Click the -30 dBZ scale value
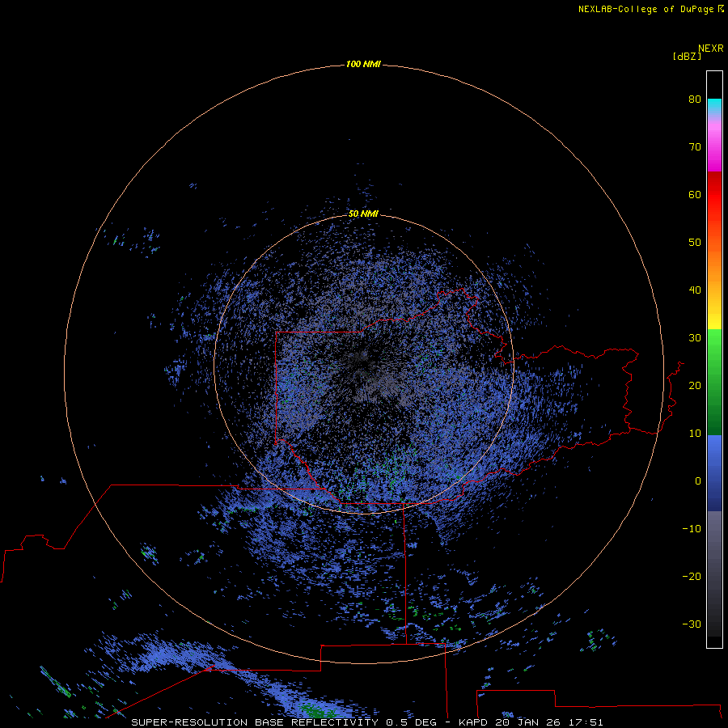 click(x=692, y=624)
